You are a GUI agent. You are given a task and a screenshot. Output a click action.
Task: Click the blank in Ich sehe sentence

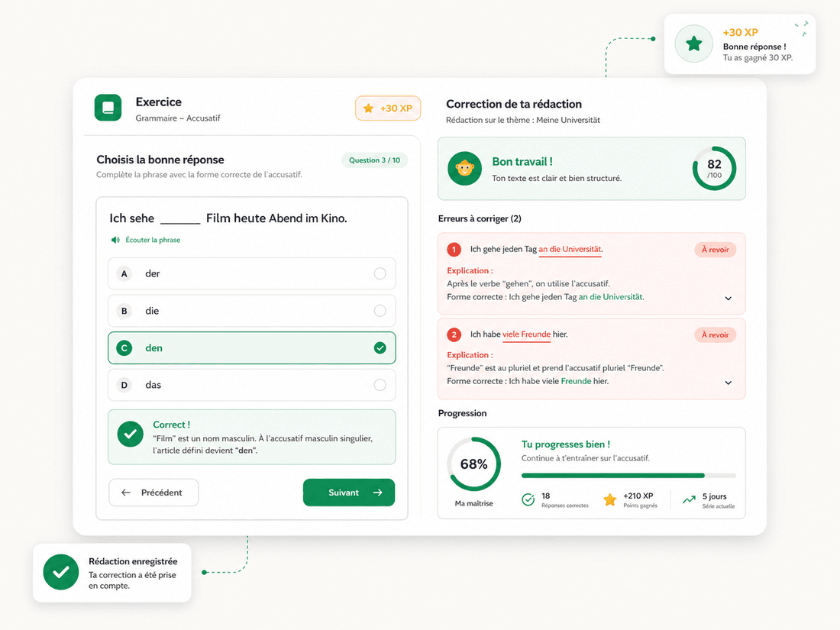(180, 220)
